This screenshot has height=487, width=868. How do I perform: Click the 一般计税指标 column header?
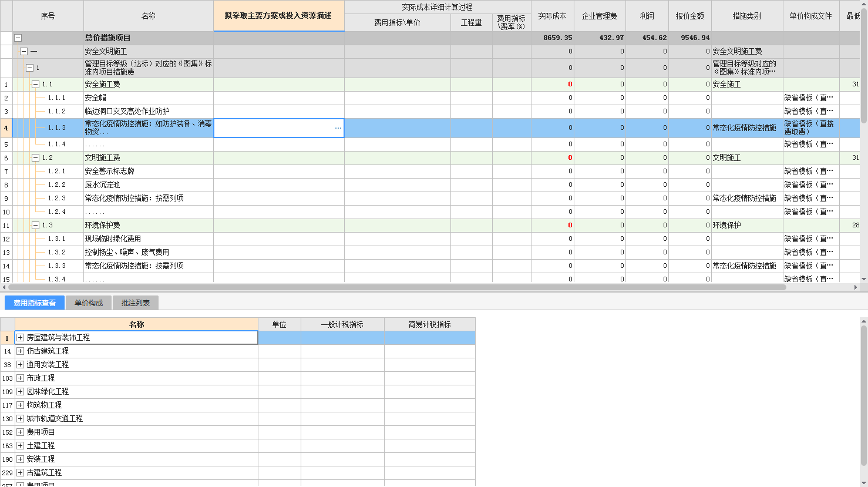pos(342,324)
